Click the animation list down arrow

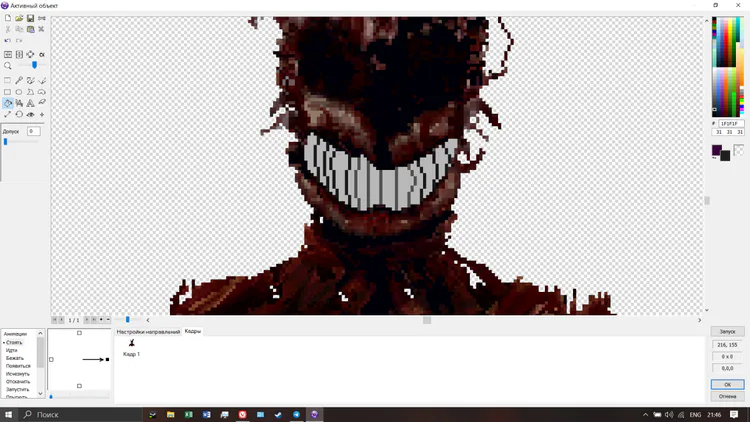coord(40,394)
